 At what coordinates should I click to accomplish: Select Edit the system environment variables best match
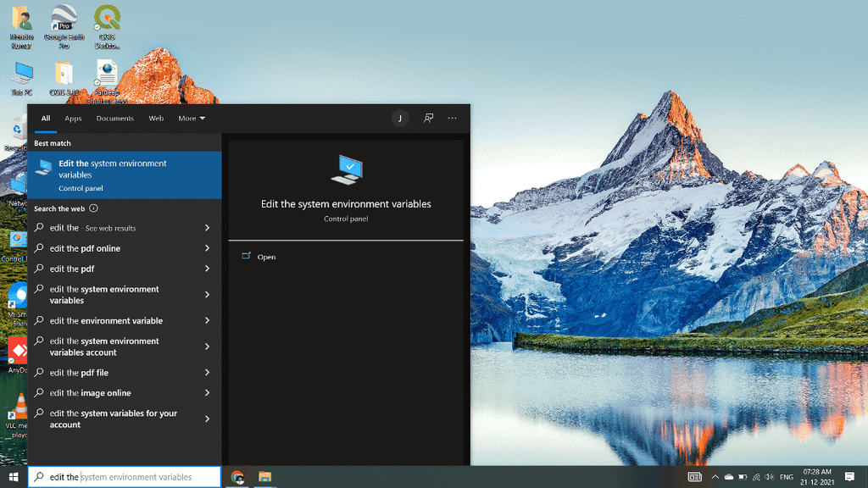[x=125, y=175]
